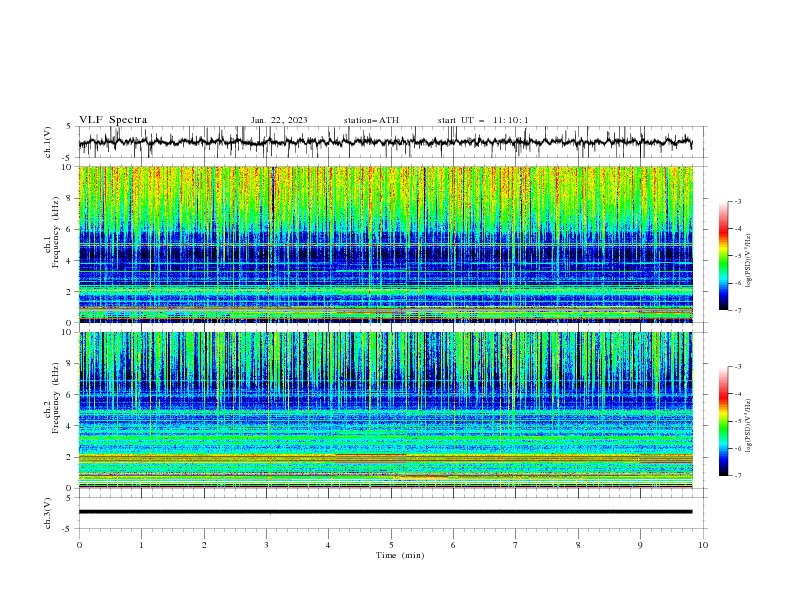Click the "6" tick on the time axis
The height and width of the screenshot is (612, 792).
[453, 545]
